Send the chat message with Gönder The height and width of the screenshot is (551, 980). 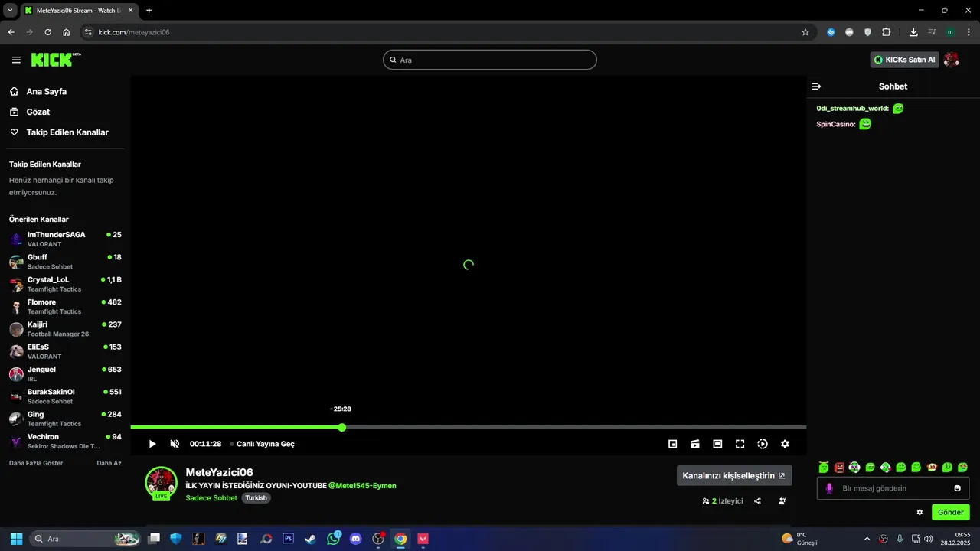click(951, 512)
